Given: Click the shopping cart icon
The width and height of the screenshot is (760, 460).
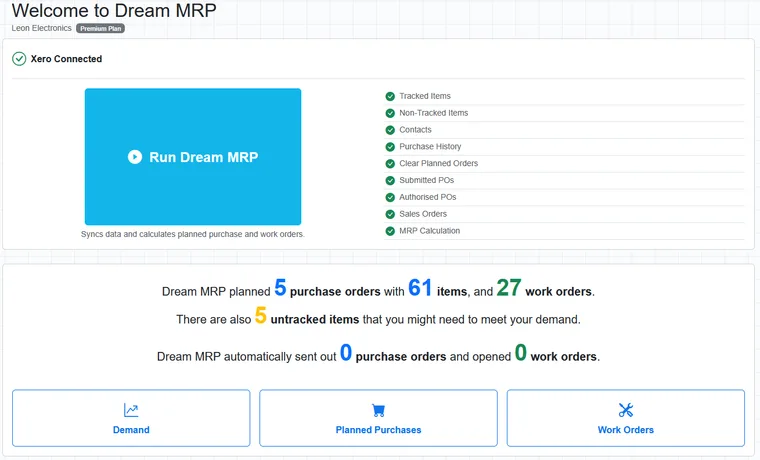Looking at the screenshot, I should 379,410.
